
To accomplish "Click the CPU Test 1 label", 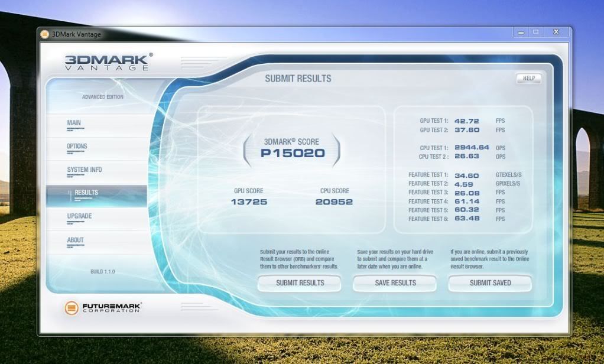I will coord(434,148).
